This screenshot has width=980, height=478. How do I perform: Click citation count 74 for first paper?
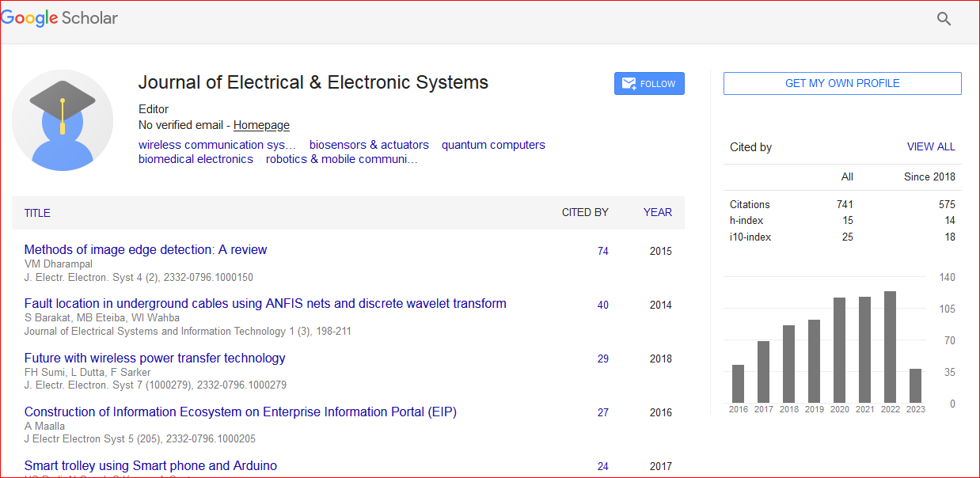click(602, 251)
